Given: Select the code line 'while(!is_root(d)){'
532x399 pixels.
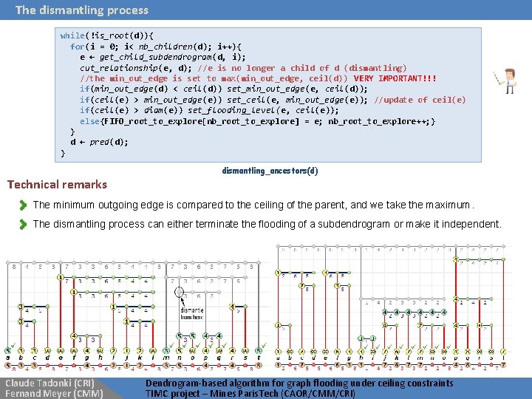Looking at the screenshot, I should point(107,35).
